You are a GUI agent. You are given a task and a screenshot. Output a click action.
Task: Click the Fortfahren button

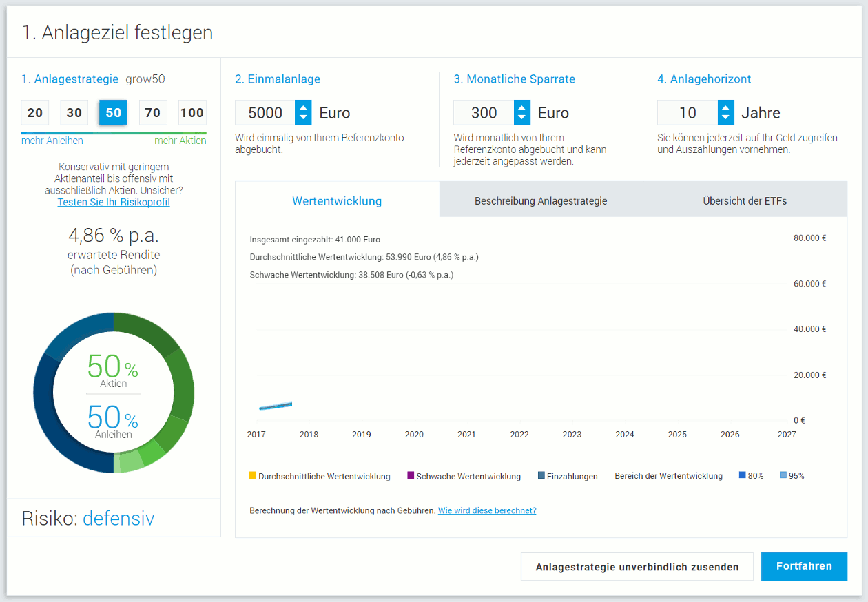click(804, 566)
